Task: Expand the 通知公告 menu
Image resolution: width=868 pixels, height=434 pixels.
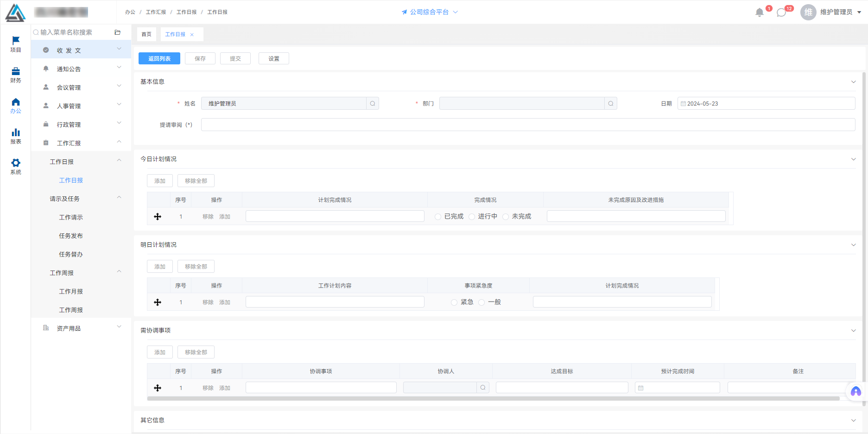Action: point(81,69)
